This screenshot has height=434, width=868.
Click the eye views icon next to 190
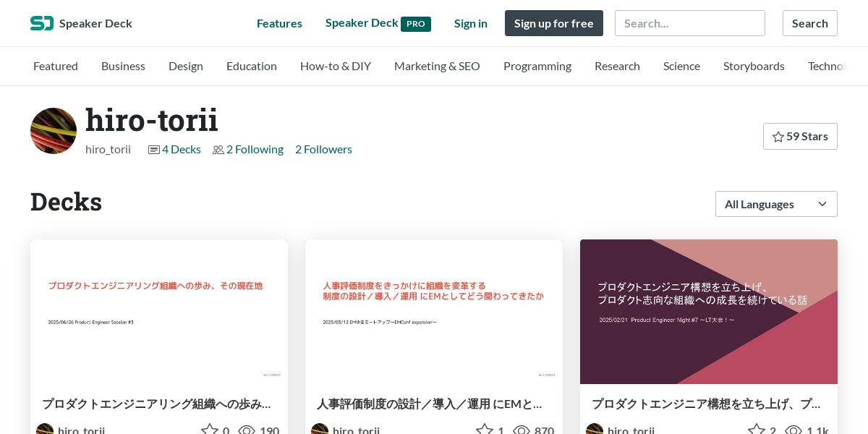point(247,430)
